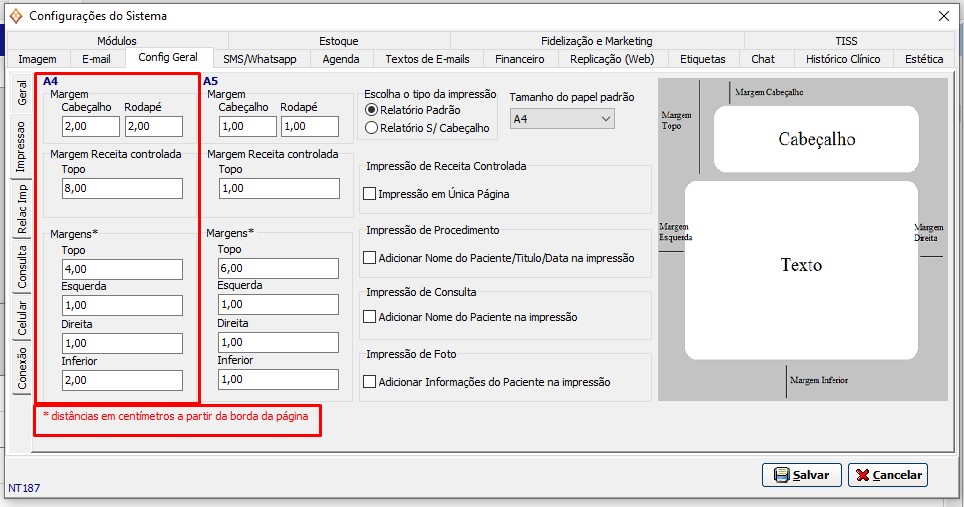This screenshot has width=964, height=507.
Task: Check Adicionar Nome do Paciente/Titulo/Data na impressão
Action: tap(370, 258)
